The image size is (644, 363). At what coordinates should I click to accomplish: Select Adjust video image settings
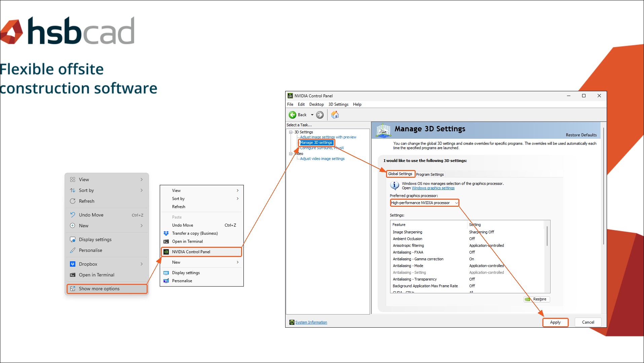pos(322,159)
